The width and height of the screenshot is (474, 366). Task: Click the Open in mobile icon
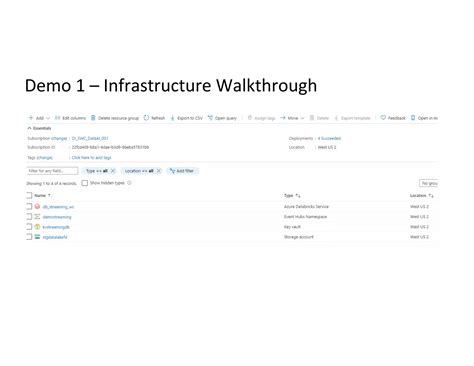pos(413,118)
